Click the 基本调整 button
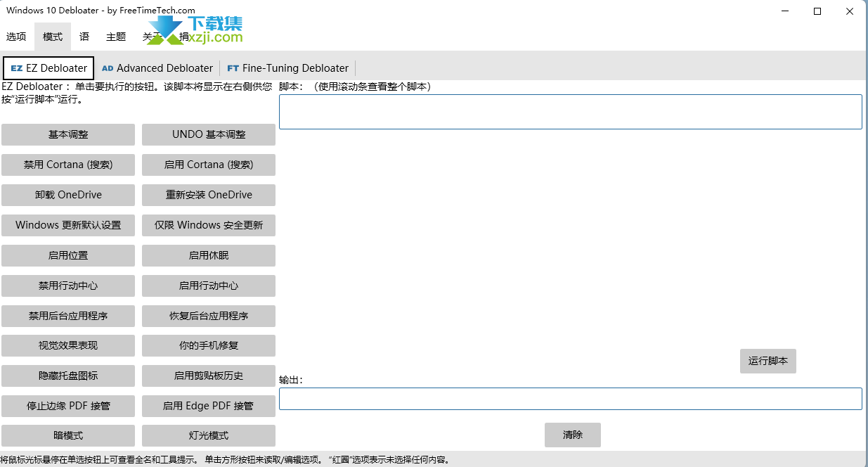Screen dimensions: 868x467 click(x=68, y=134)
